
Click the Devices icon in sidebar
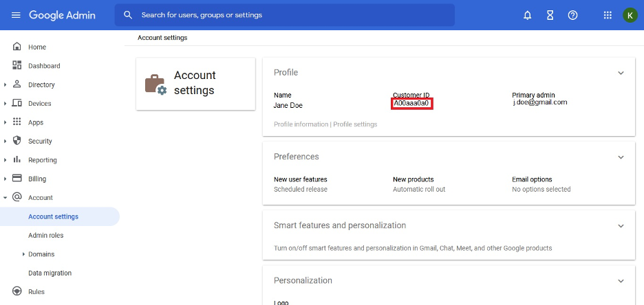[x=17, y=103]
